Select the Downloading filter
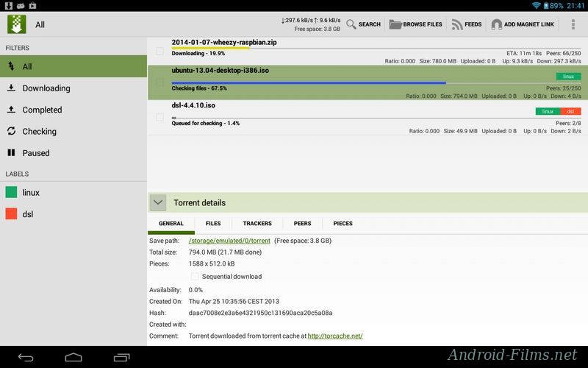The height and width of the screenshot is (368, 588). (x=46, y=88)
